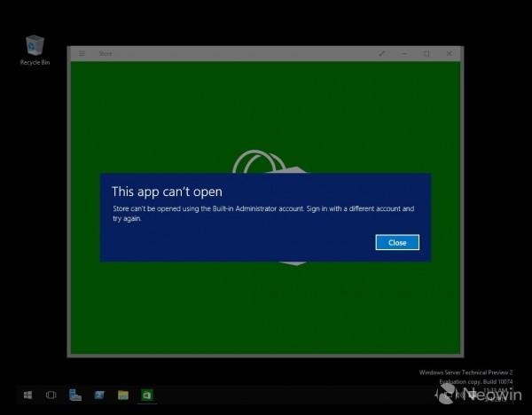Launch Server Manager from the taskbar
Viewport: 532px width, 415px height.
(x=75, y=395)
